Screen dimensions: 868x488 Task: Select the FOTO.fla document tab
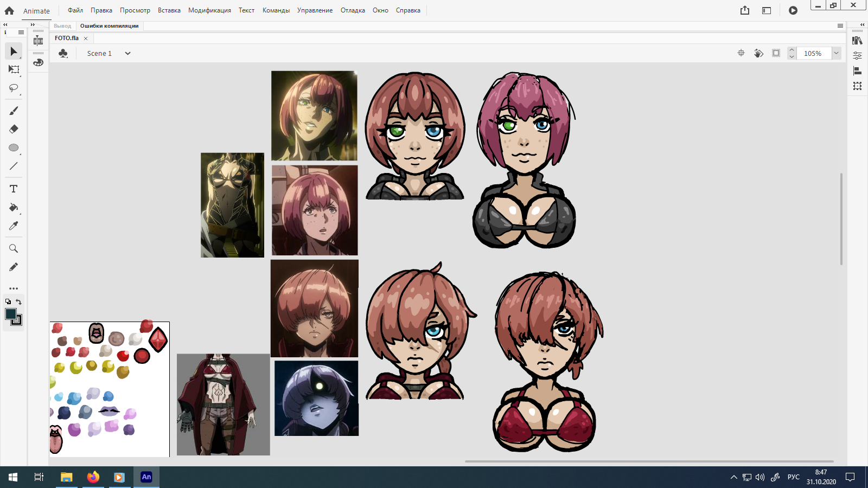67,38
